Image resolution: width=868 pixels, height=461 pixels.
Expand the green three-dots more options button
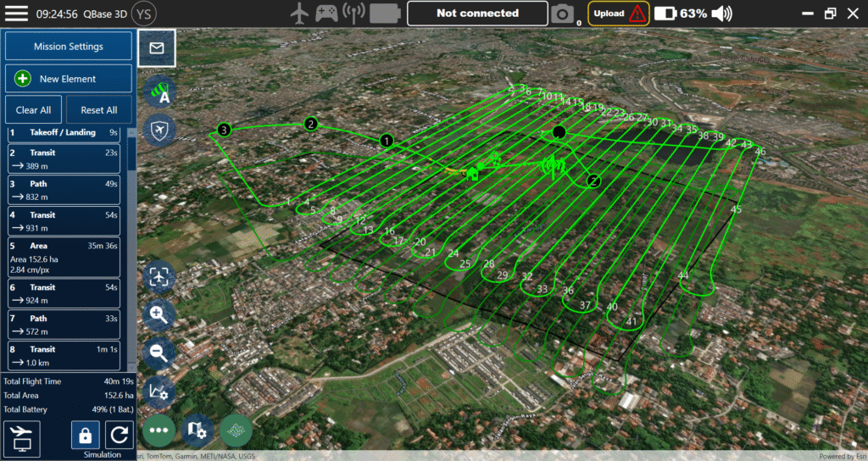pos(159,430)
